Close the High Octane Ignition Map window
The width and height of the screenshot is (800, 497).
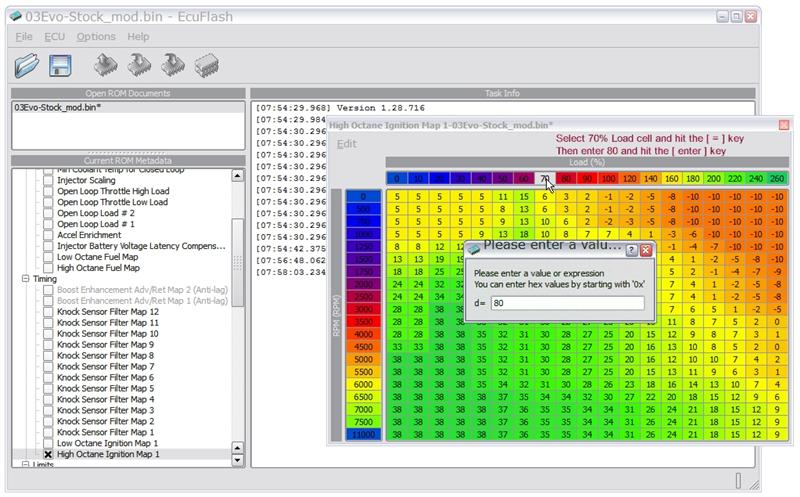click(782, 125)
